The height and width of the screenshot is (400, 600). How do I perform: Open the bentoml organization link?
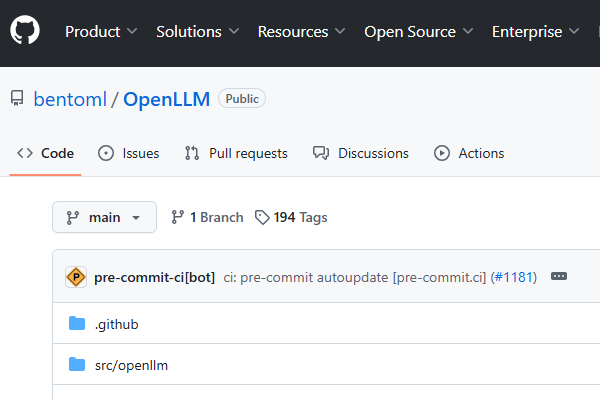pyautogui.click(x=70, y=99)
